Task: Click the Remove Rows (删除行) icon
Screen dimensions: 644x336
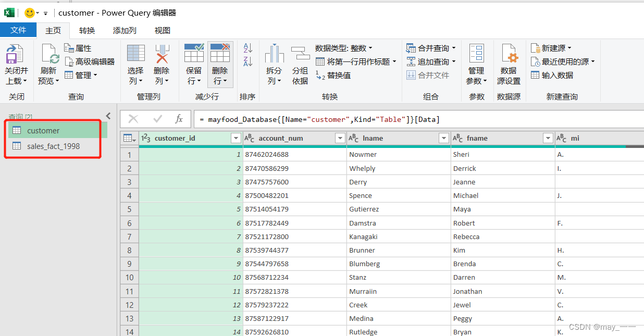Action: click(x=220, y=53)
